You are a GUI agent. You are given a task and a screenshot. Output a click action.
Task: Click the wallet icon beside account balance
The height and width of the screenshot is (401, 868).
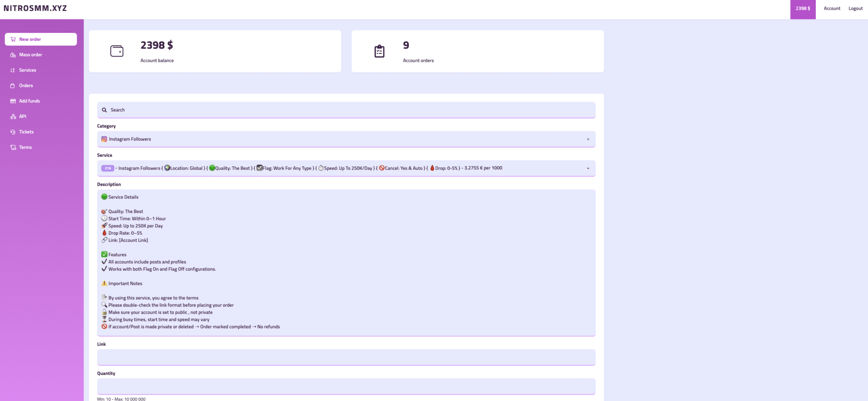click(117, 51)
